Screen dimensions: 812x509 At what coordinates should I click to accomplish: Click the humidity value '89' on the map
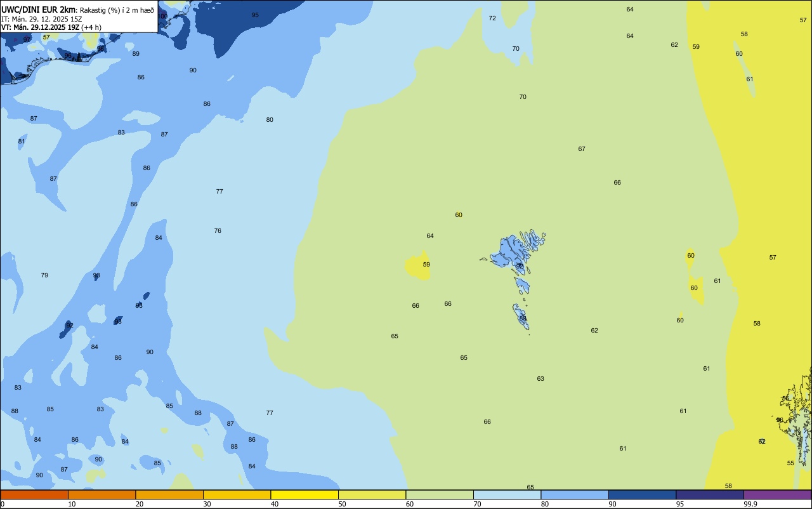[x=136, y=54]
